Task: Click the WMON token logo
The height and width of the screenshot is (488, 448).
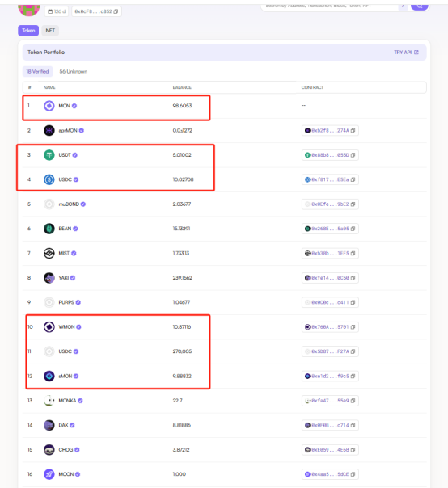Action: click(x=49, y=326)
